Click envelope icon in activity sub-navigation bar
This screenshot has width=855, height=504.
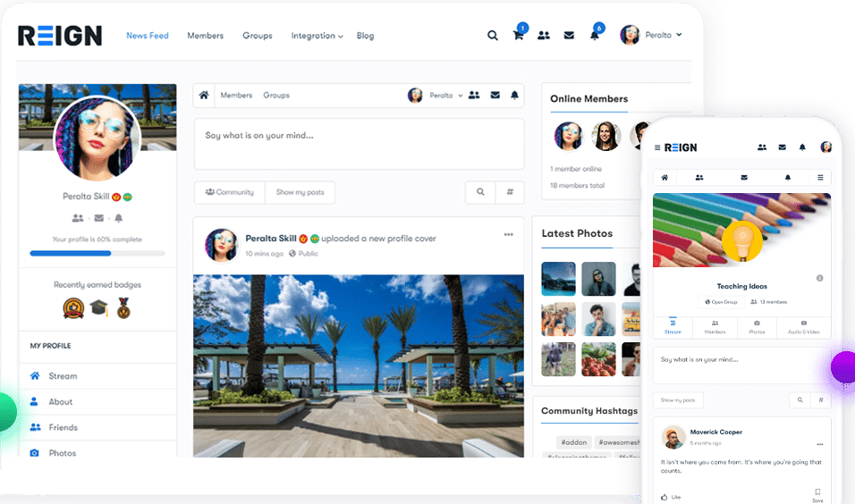pos(495,96)
